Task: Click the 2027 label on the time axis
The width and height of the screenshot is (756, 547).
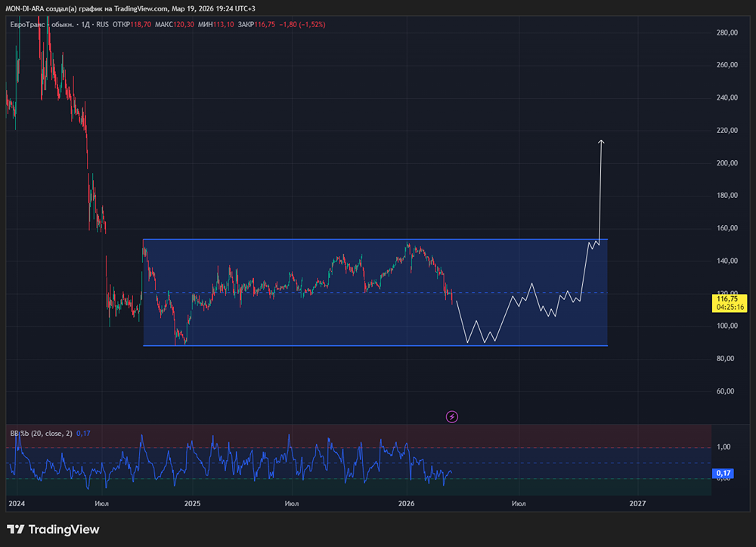Action: click(637, 503)
